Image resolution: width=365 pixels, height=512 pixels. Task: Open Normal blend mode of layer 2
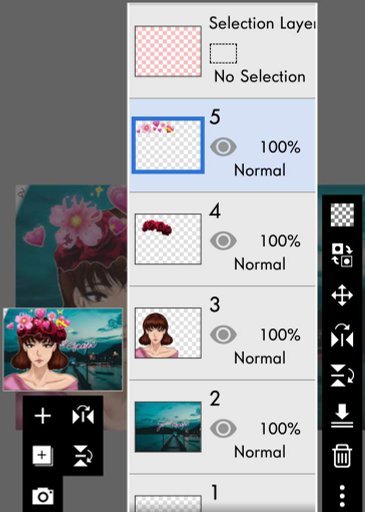[260, 452]
